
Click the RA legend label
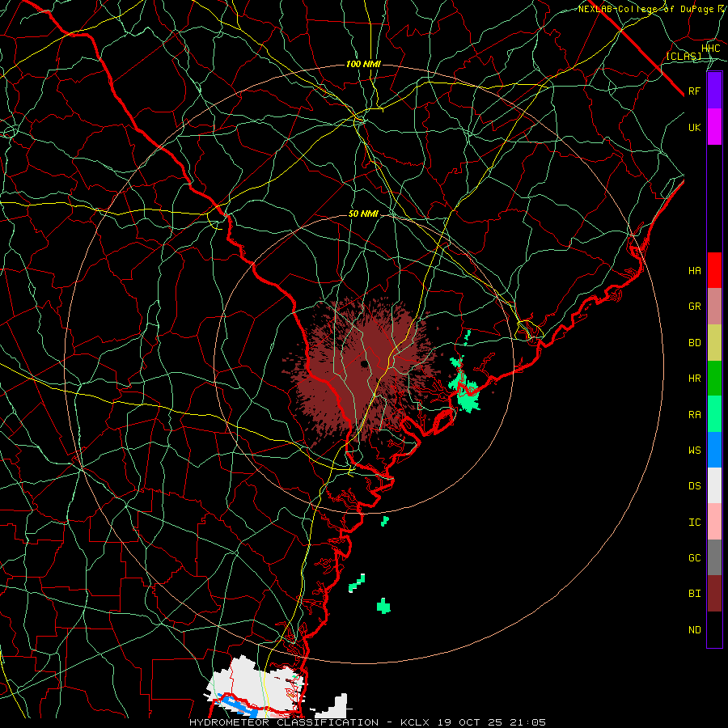pyautogui.click(x=694, y=415)
